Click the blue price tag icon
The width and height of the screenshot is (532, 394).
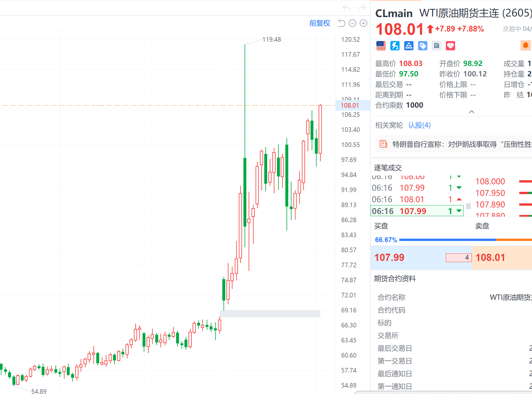[x=422, y=46]
